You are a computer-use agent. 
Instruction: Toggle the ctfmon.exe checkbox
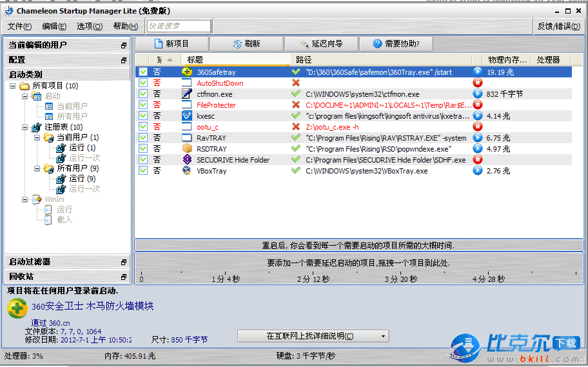click(x=143, y=94)
